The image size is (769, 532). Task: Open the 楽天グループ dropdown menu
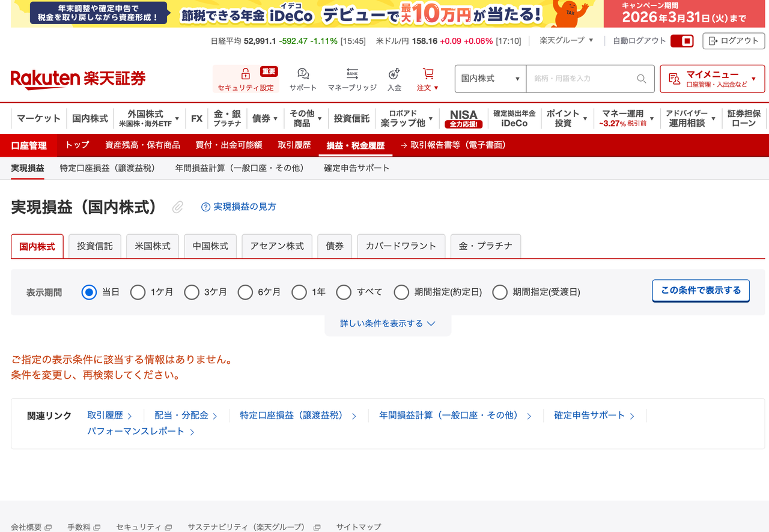point(564,41)
